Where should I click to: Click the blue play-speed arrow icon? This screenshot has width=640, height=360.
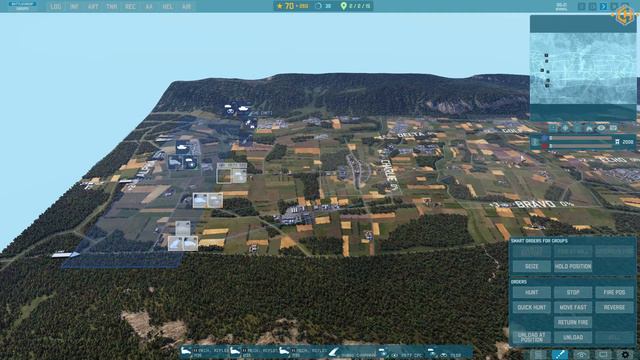tap(603, 6)
